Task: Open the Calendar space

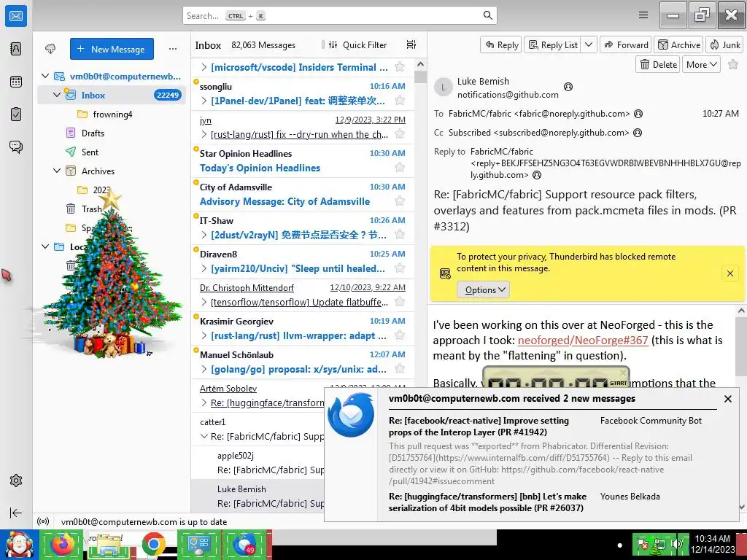Action: [16, 82]
